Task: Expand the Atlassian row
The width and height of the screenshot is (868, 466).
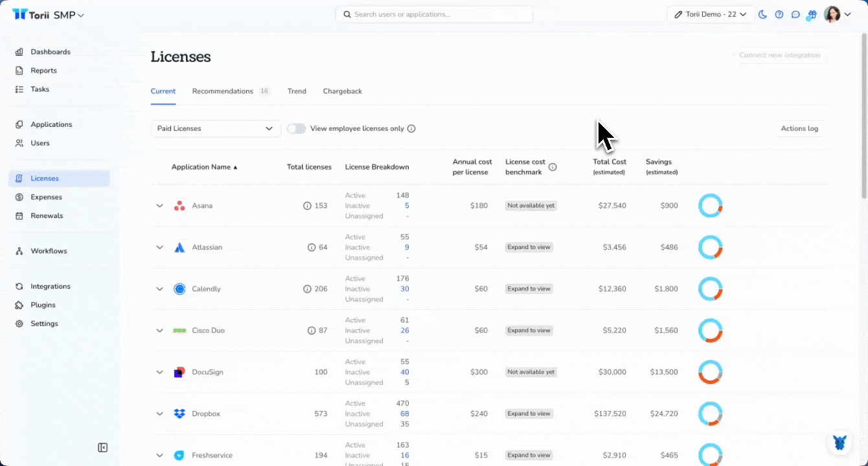Action: [159, 247]
